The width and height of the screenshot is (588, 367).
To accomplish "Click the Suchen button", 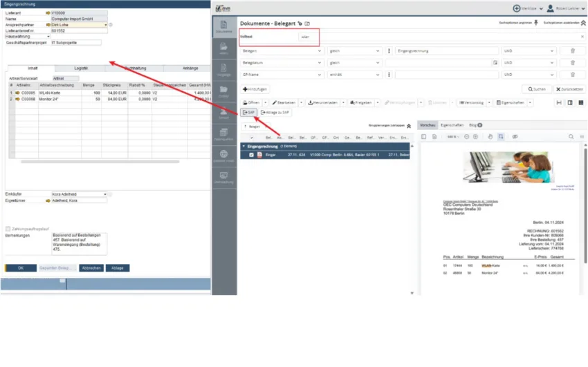I will (537, 89).
